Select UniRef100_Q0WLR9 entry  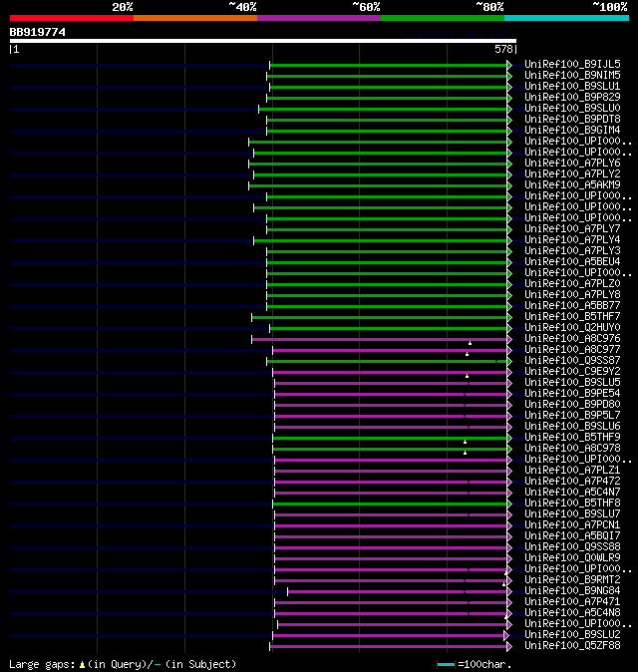coord(572,558)
